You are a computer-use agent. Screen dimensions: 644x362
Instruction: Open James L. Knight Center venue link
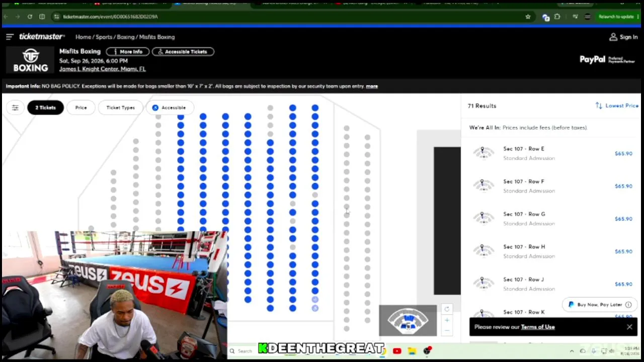click(x=102, y=69)
